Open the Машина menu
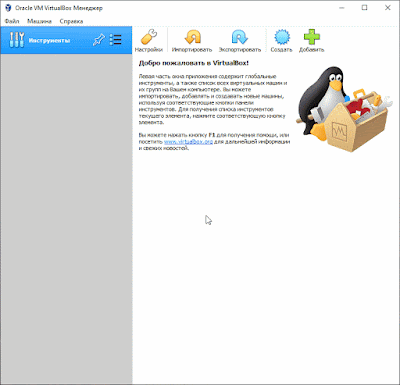Viewport: 400px width, 385px height. click(x=39, y=21)
